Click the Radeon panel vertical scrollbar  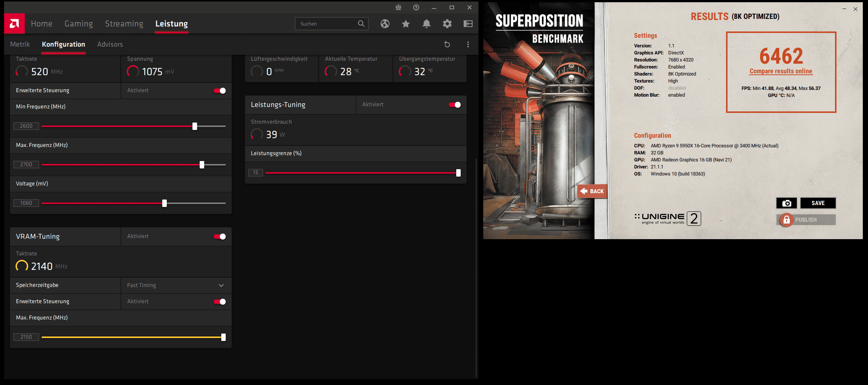pyautogui.click(x=476, y=268)
